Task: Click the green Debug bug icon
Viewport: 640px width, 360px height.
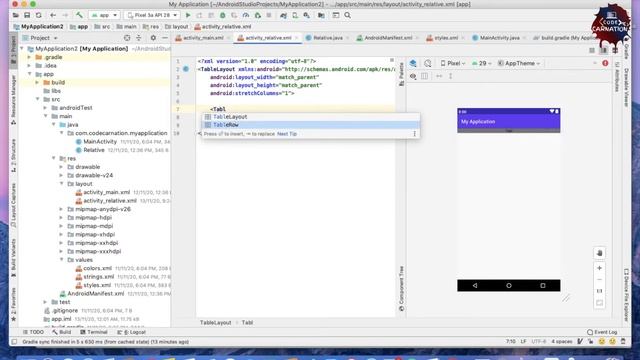Action: [x=222, y=15]
